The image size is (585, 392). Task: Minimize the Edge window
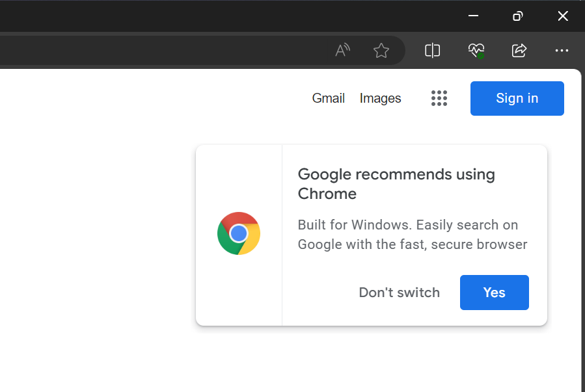tap(472, 16)
